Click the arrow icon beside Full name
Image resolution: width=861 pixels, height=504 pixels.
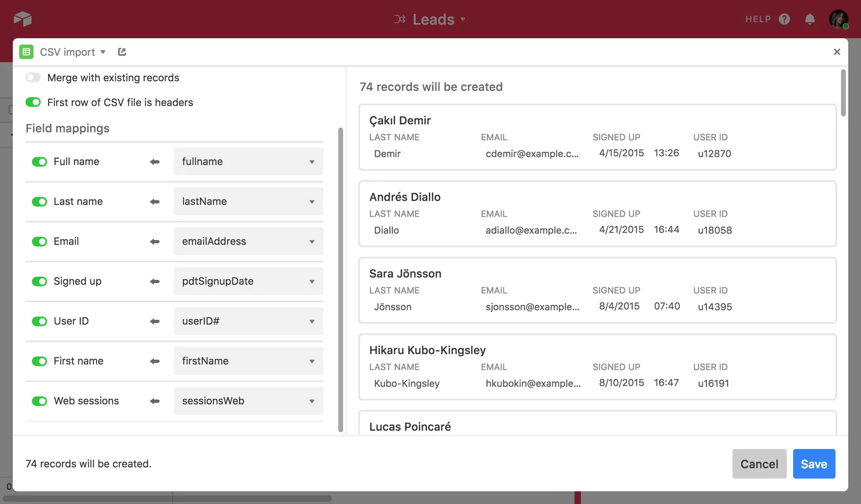155,162
